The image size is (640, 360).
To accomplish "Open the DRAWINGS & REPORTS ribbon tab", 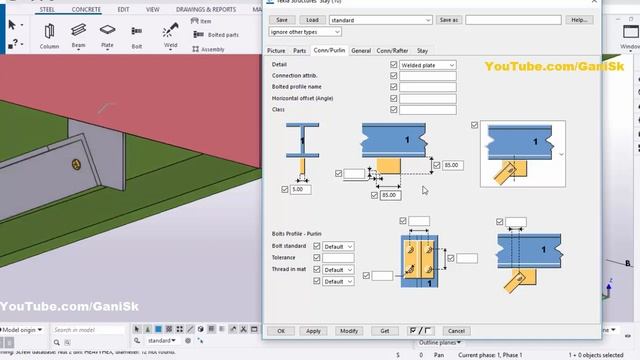I will tap(206, 9).
